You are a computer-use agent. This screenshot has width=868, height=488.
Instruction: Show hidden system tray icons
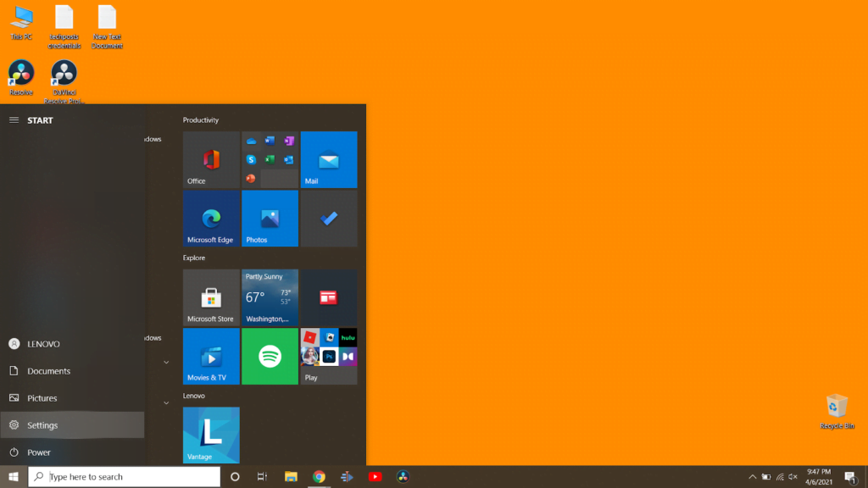coord(753,476)
